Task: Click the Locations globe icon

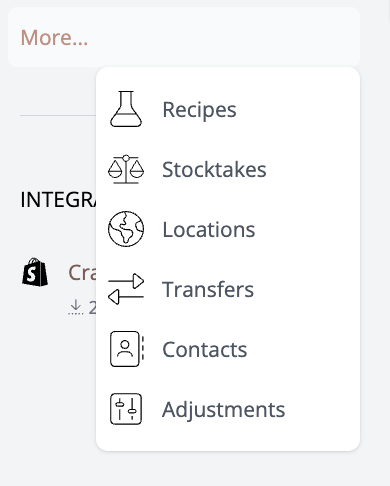Action: pyautogui.click(x=126, y=229)
